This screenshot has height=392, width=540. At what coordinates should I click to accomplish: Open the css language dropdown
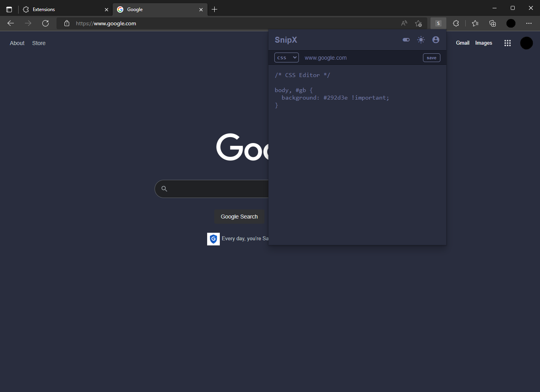[x=287, y=58]
